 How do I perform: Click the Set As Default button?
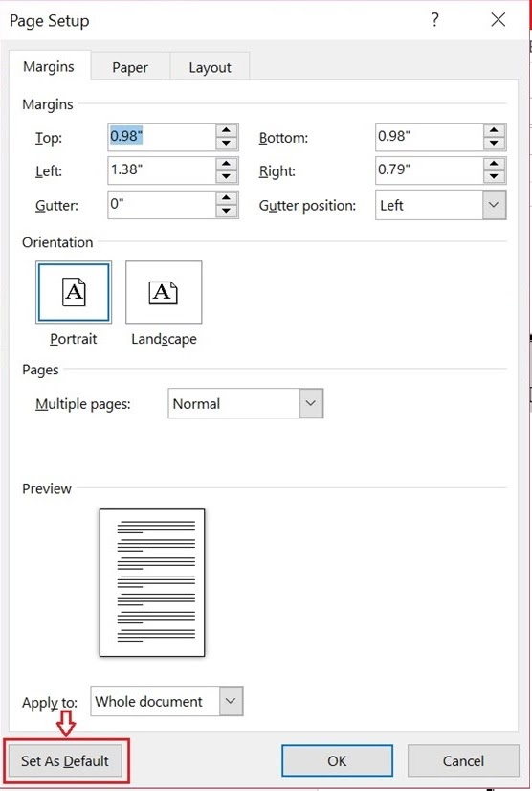coord(64,760)
